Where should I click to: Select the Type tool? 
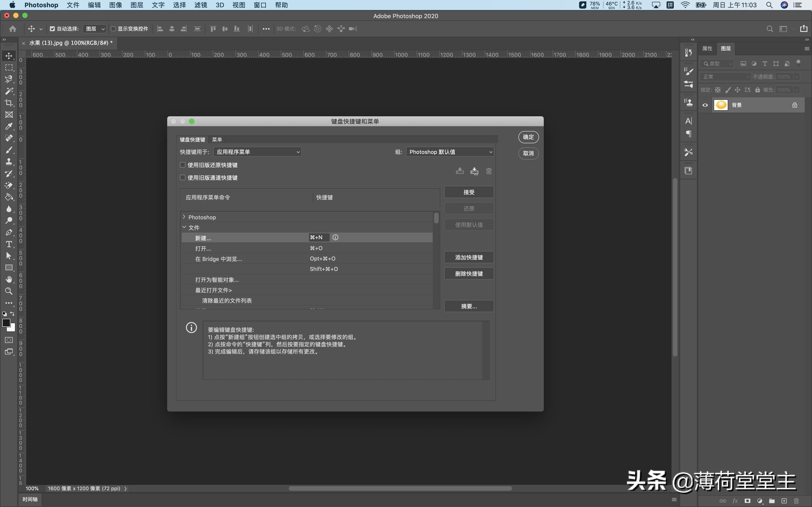pos(9,244)
